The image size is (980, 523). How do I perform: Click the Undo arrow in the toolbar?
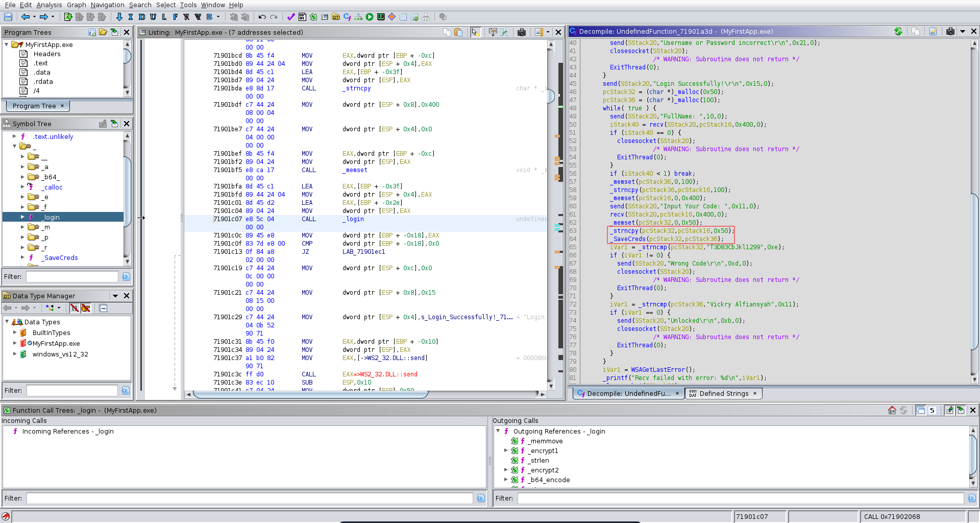(262, 17)
